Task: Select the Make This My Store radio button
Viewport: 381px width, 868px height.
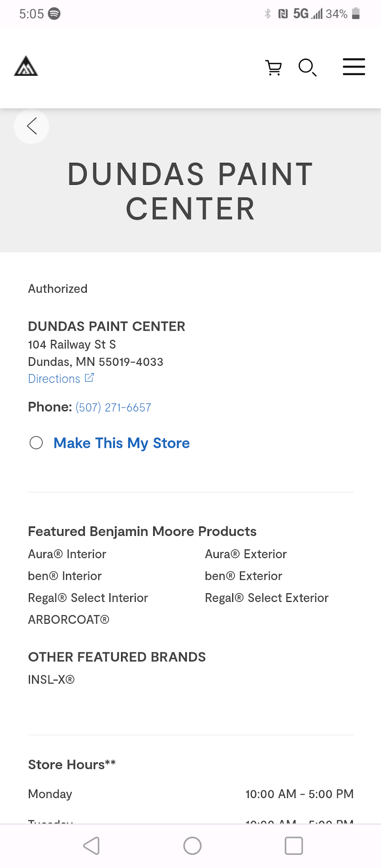Action: pos(36,443)
